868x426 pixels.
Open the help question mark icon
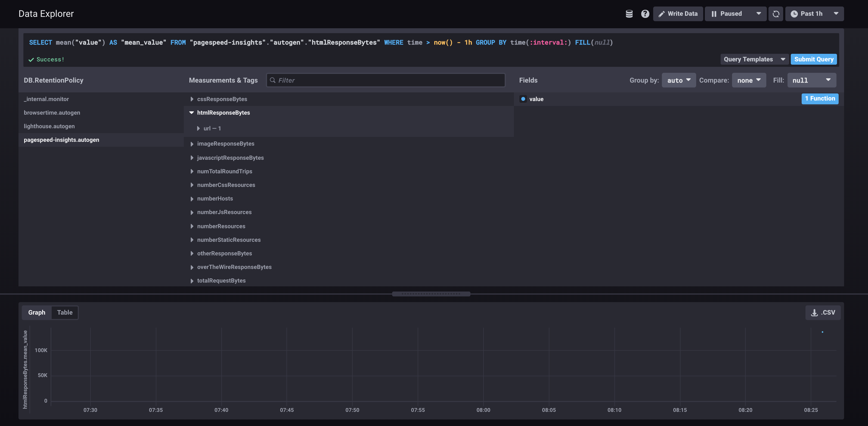coord(645,14)
